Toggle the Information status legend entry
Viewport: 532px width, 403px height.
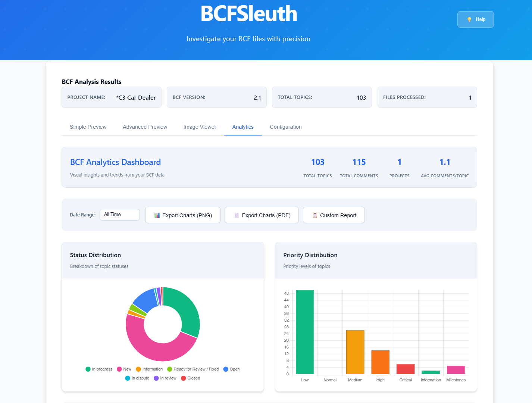[x=149, y=369]
